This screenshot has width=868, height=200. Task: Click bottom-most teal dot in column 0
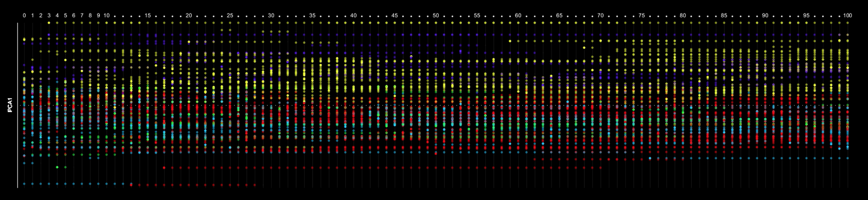click(24, 184)
